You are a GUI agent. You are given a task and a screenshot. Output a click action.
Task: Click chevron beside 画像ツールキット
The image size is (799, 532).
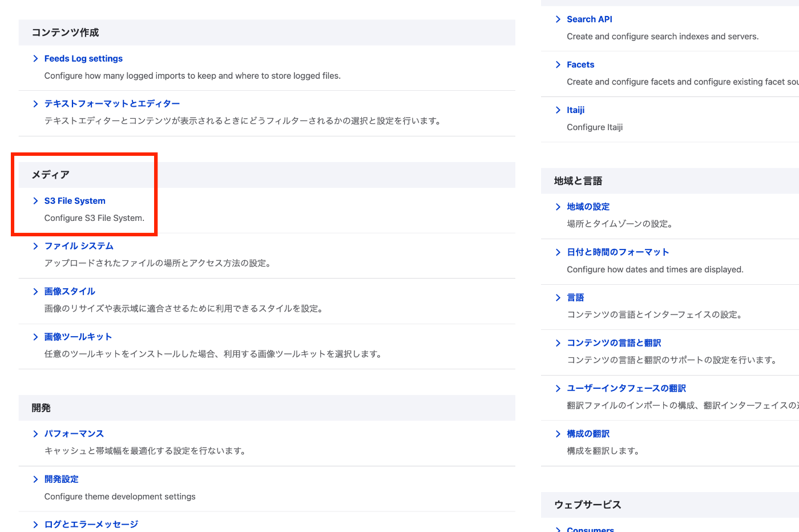pos(35,337)
